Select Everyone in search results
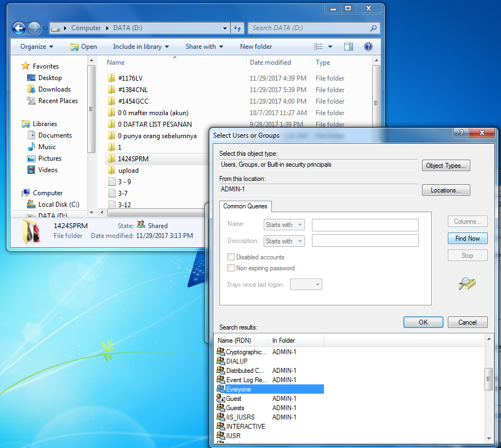Screen dimensions: 501x448 [x=270, y=389]
